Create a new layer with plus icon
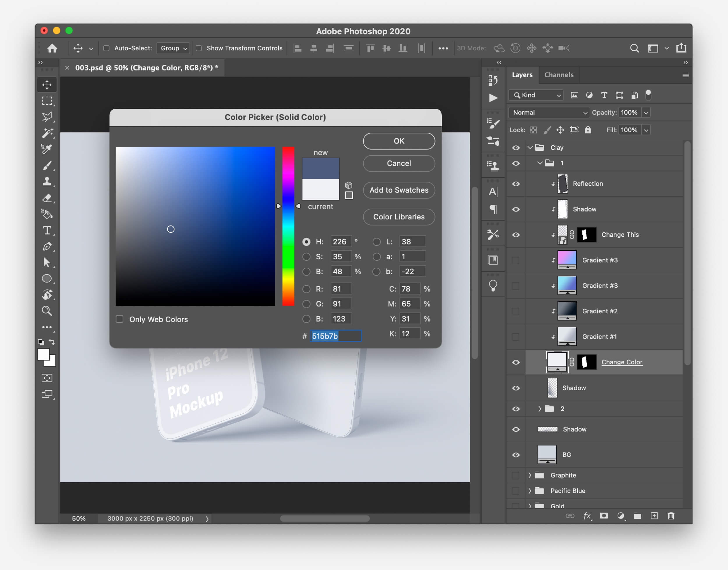728x570 pixels. [654, 516]
